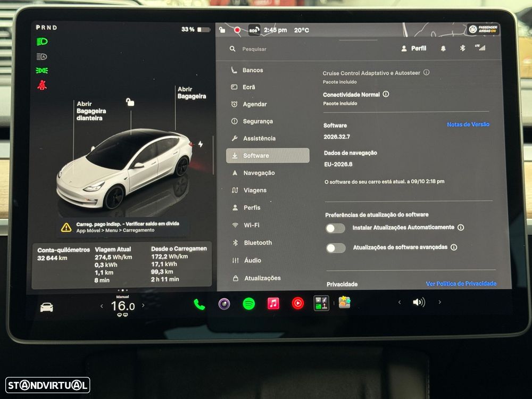
Task: Open the Toybox app icon
Action: pyautogui.click(x=344, y=302)
